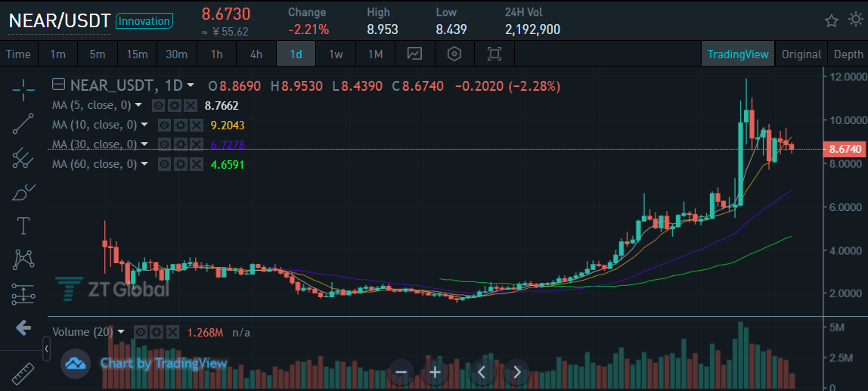
Task: Select the text annotation tool
Action: pyautogui.click(x=23, y=226)
